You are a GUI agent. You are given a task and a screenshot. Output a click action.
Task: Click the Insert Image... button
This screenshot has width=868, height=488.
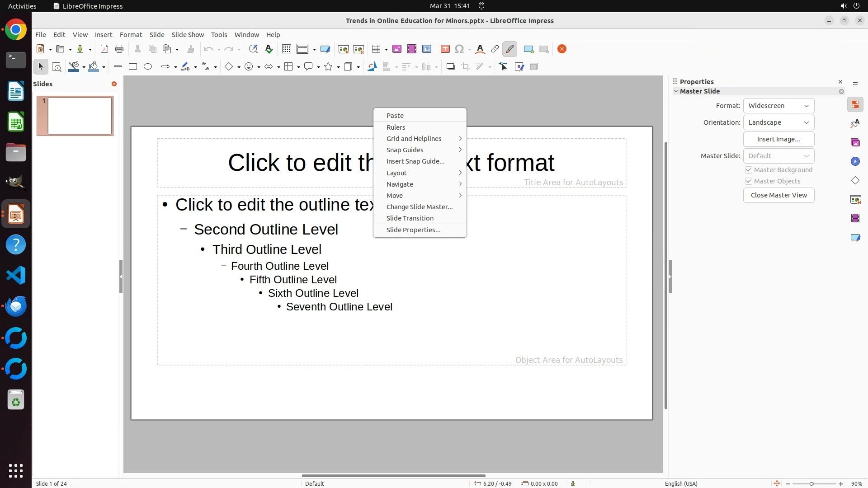[778, 139]
